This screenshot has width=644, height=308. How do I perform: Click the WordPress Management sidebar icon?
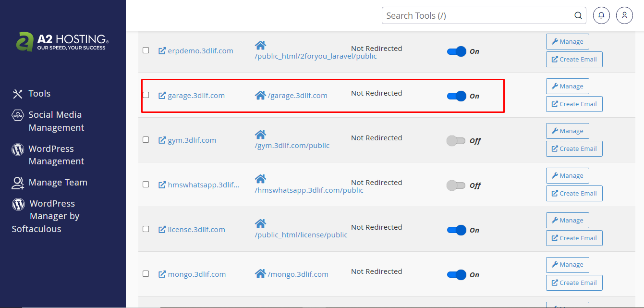click(x=17, y=148)
